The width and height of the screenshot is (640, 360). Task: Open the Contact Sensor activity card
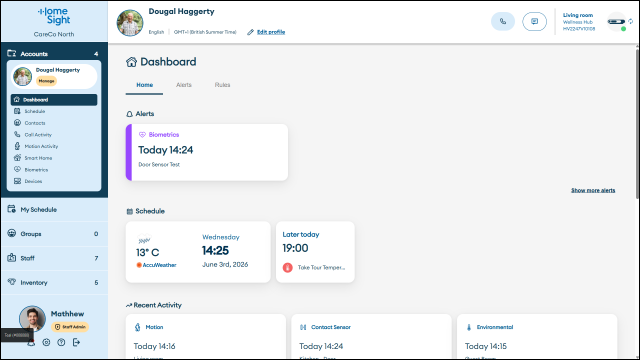[x=371, y=337]
